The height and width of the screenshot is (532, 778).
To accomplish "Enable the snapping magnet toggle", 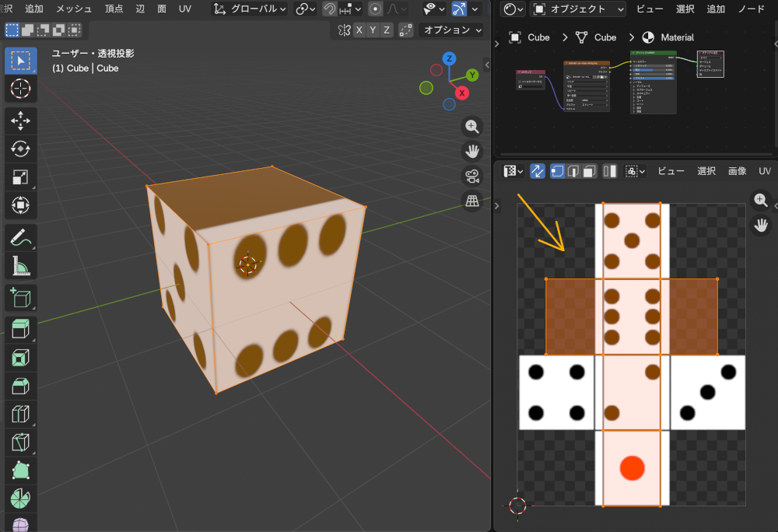I will (329, 9).
